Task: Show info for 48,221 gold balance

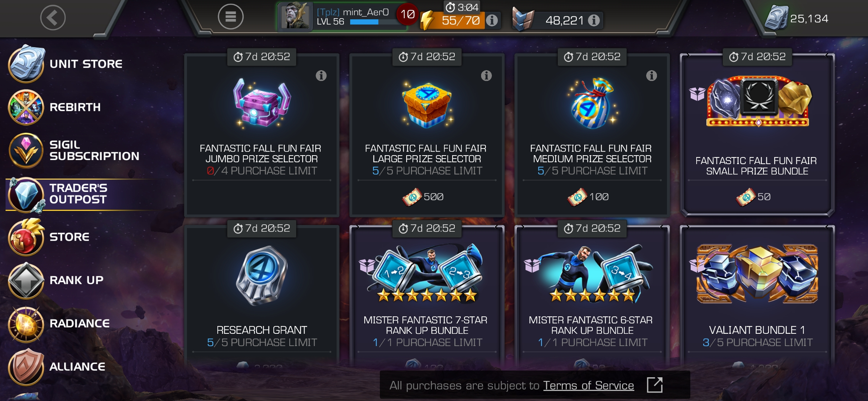Action: [x=594, y=20]
